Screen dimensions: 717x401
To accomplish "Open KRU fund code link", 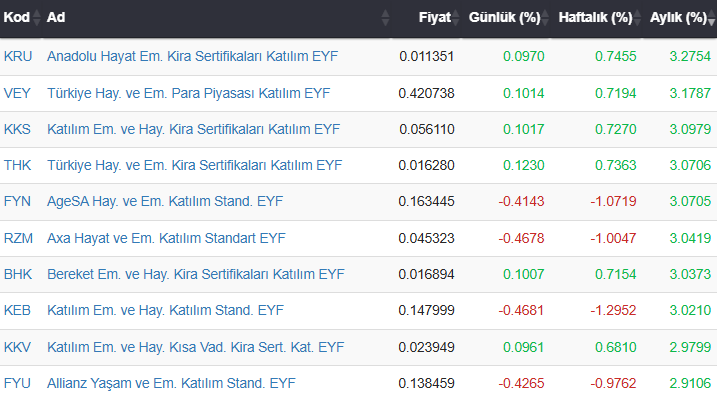I will point(18,56).
